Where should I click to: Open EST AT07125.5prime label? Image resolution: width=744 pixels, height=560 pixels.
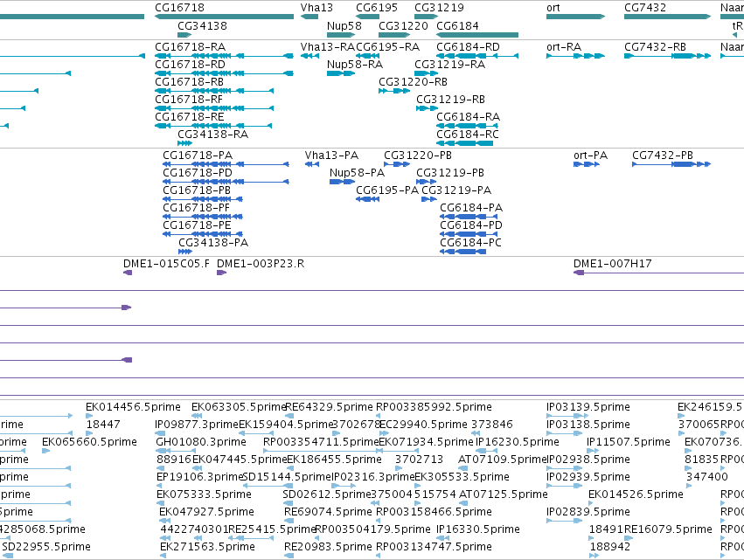pyautogui.click(x=504, y=494)
